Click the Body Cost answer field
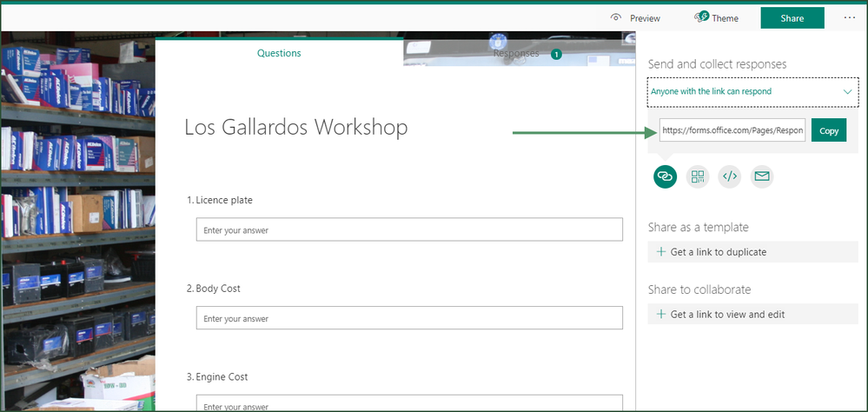The height and width of the screenshot is (412, 868). 409,318
